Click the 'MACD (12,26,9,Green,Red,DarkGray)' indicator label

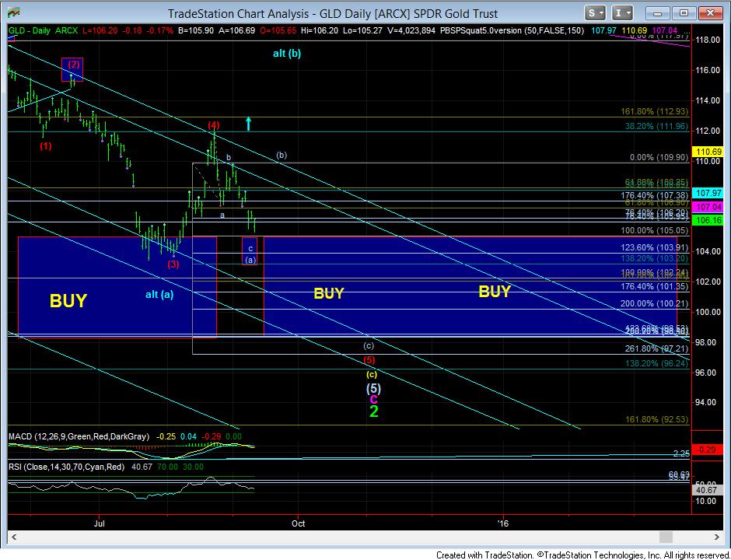click(79, 436)
